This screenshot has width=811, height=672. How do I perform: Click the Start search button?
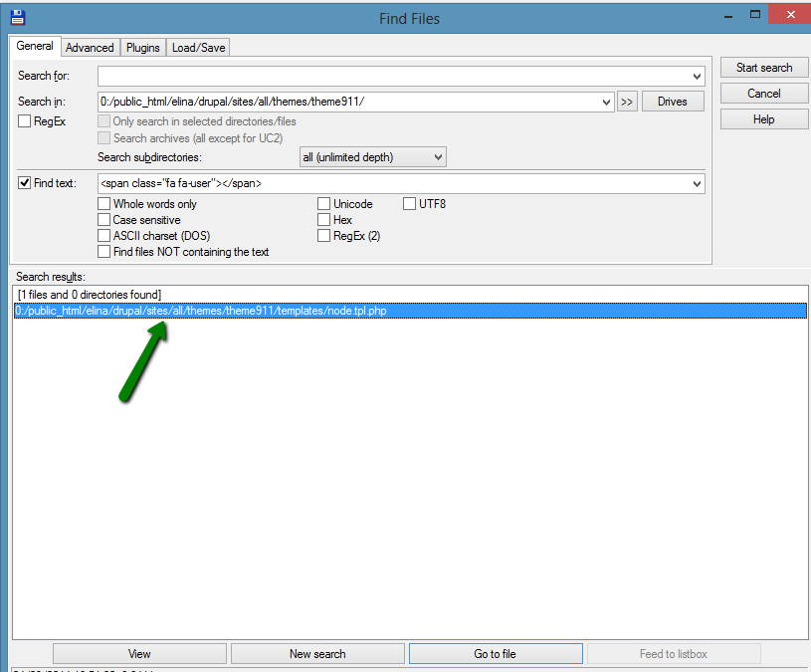point(763,68)
